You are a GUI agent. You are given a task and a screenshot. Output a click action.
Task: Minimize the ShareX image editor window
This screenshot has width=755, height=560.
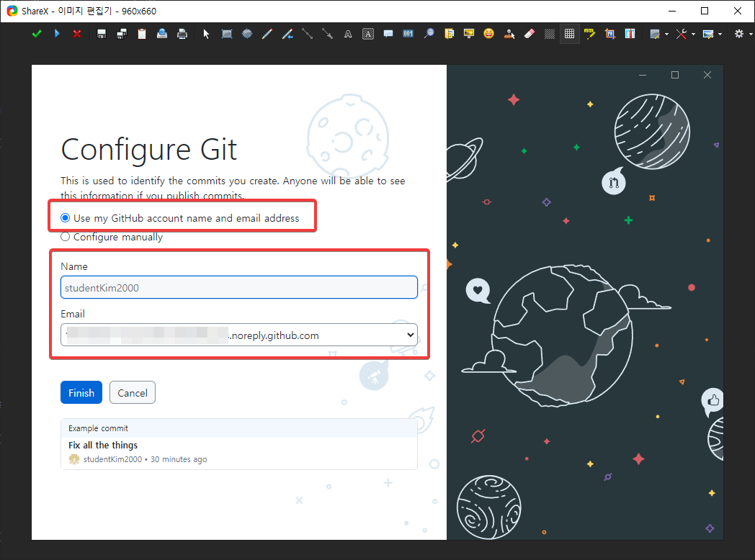pos(672,11)
